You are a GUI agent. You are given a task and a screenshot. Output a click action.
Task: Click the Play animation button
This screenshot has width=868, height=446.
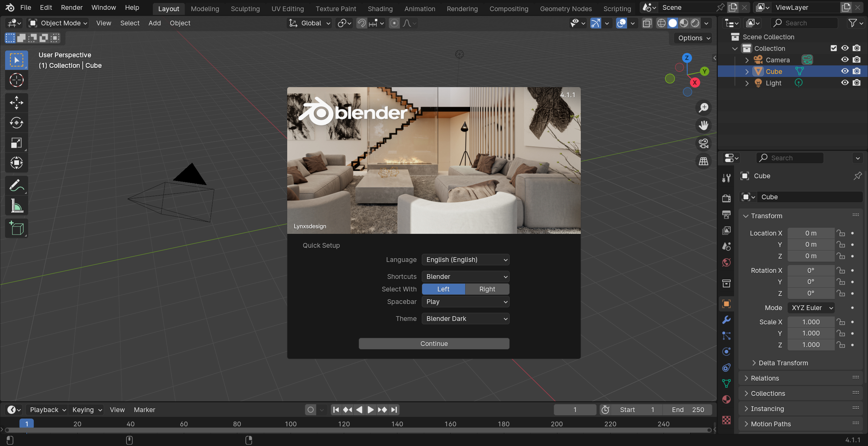tap(371, 410)
